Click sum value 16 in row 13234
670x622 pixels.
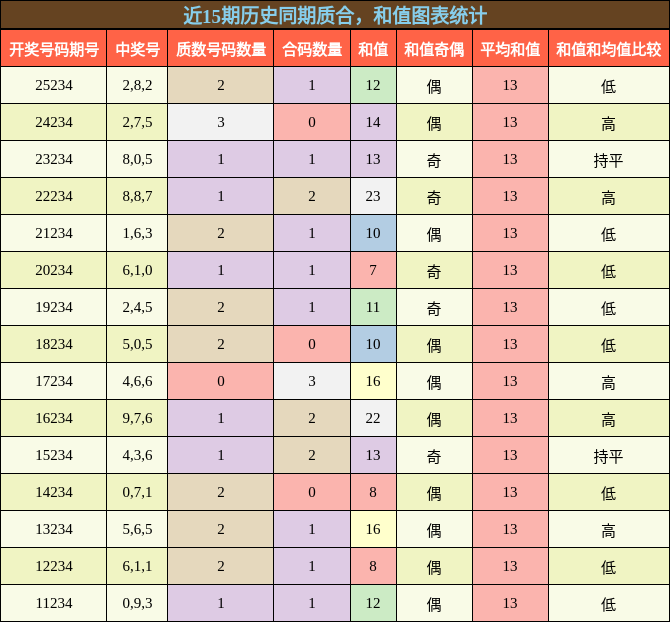click(373, 529)
